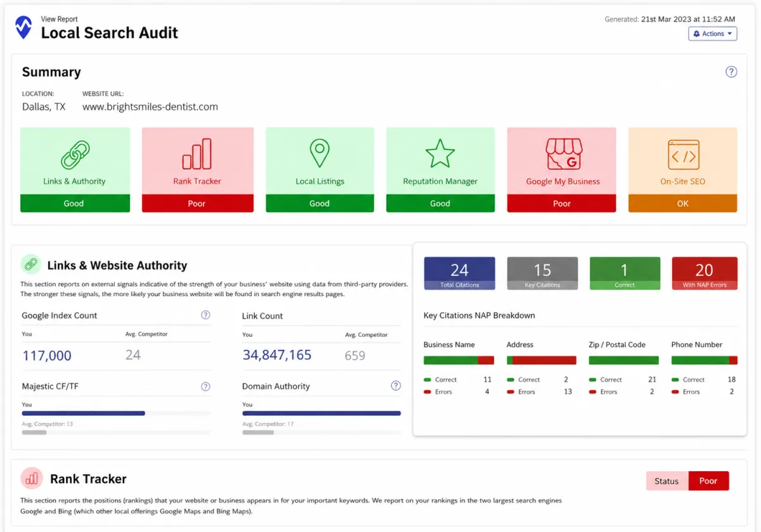The image size is (761, 532).
Task: Open the Actions dropdown menu
Action: 713,34
